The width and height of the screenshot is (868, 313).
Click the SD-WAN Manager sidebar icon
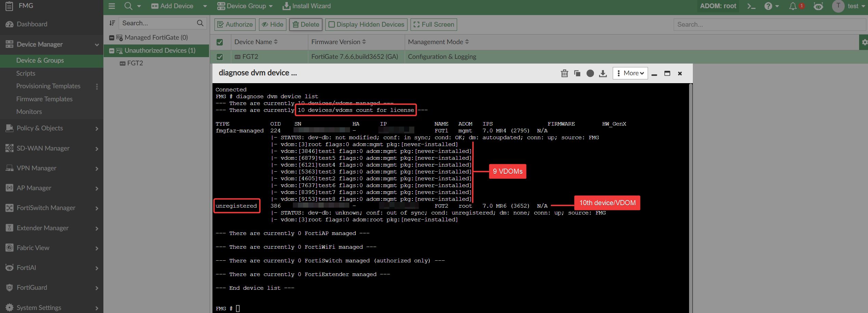coord(10,148)
